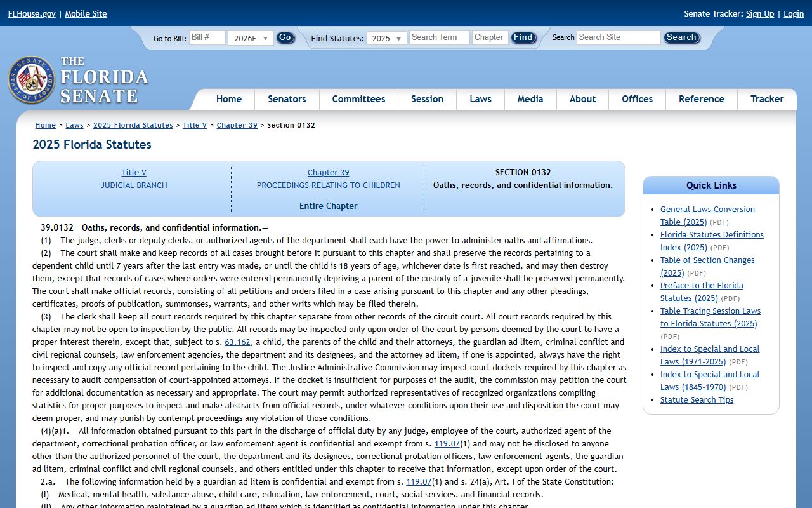This screenshot has width=812, height=508.
Task: Open the statutes year 2025 dropdown
Action: [386, 38]
